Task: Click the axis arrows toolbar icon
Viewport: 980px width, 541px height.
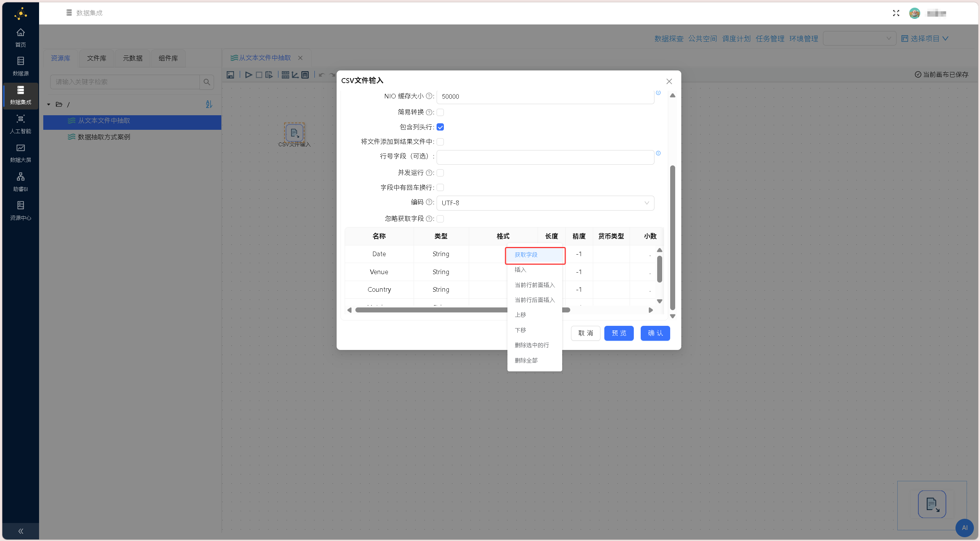Action: (295, 75)
